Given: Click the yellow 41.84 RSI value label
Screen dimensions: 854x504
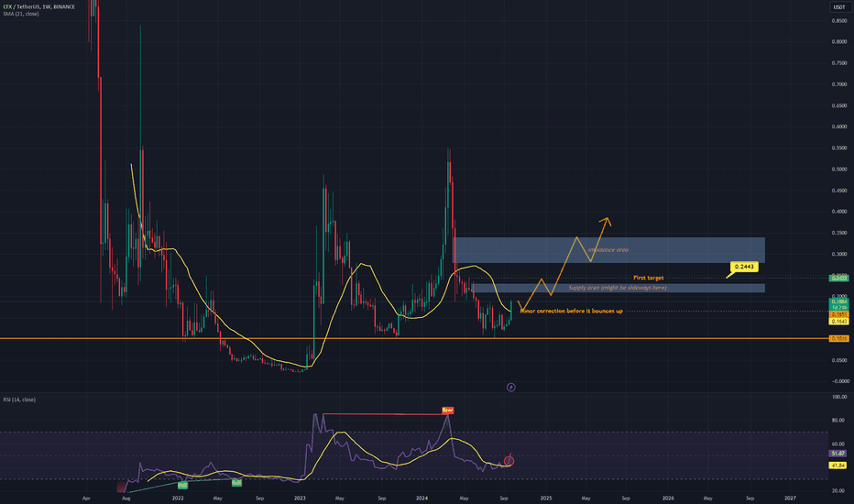Looking at the screenshot, I should [x=838, y=466].
